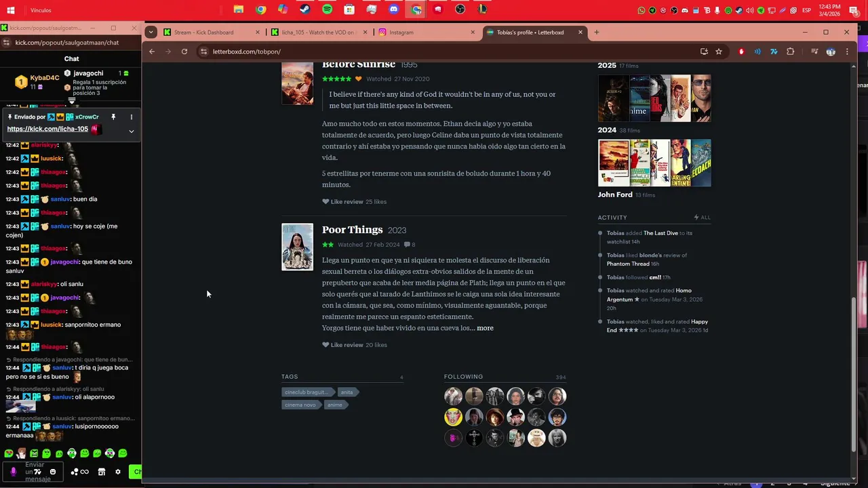The height and width of the screenshot is (488, 868).
Task: Open the pink heart avatar in Following
Action: 453,438
